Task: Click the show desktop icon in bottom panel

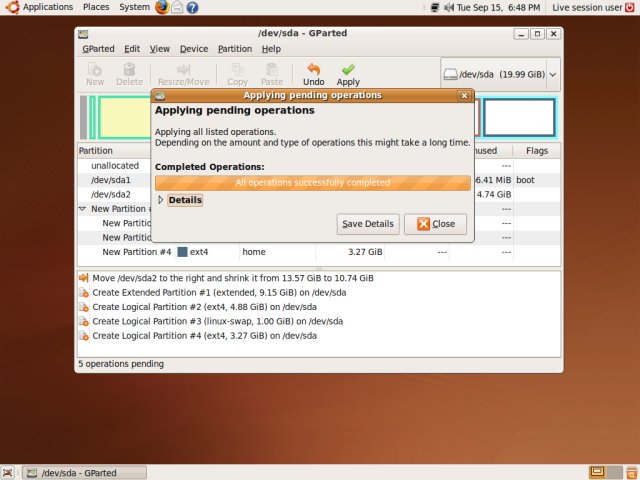Action: 7,473
